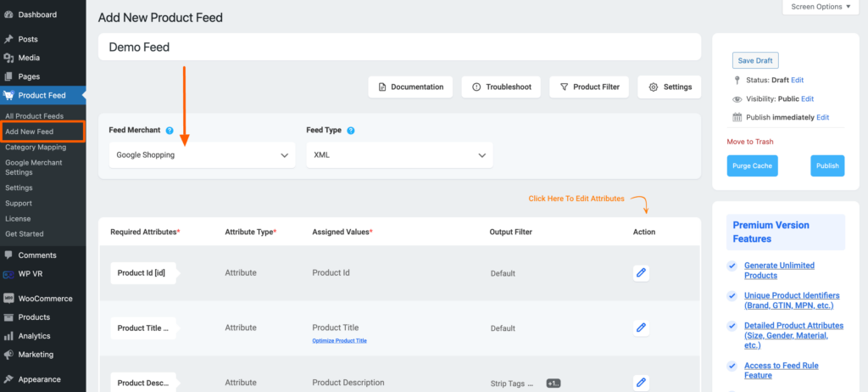Open Documentation
This screenshot has height=392, width=868.
coord(410,87)
